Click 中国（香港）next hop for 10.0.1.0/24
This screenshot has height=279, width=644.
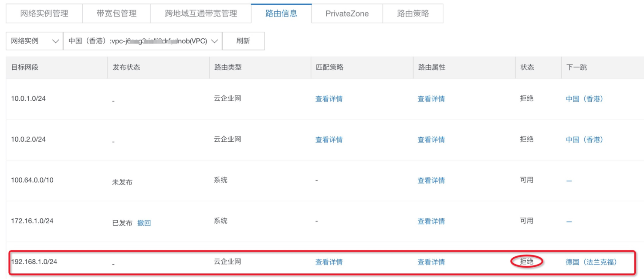pyautogui.click(x=584, y=99)
